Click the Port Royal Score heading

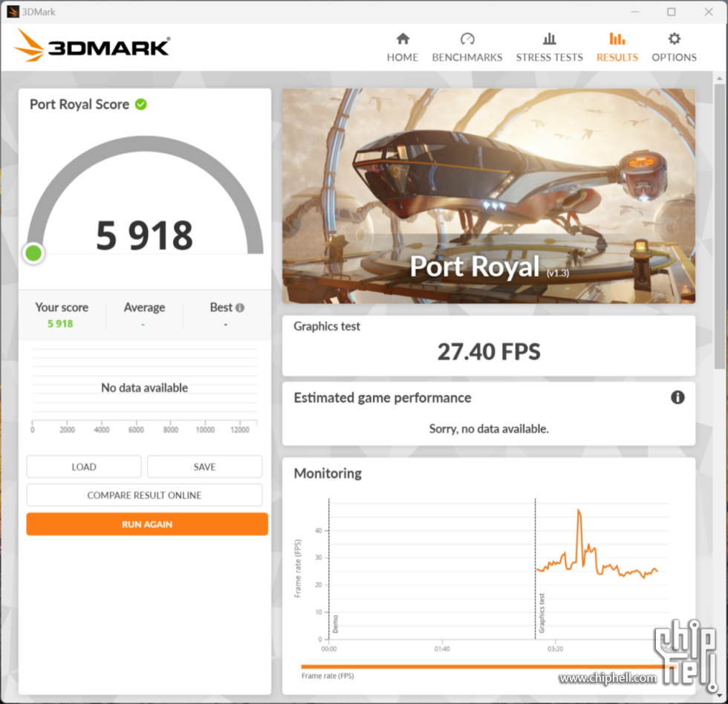tap(79, 105)
